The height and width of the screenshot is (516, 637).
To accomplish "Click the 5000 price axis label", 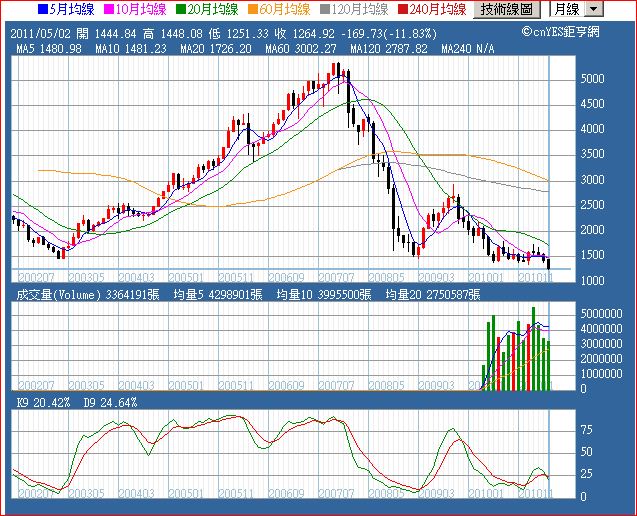I will [592, 78].
